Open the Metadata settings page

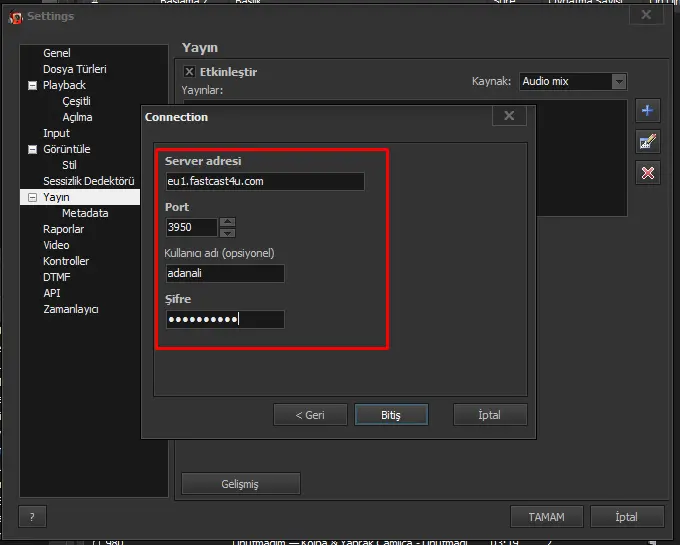click(85, 213)
